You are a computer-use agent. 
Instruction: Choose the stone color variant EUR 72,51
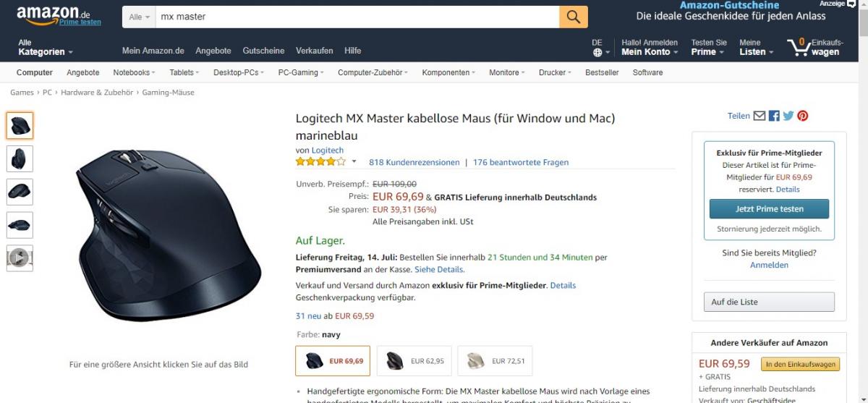495,361
